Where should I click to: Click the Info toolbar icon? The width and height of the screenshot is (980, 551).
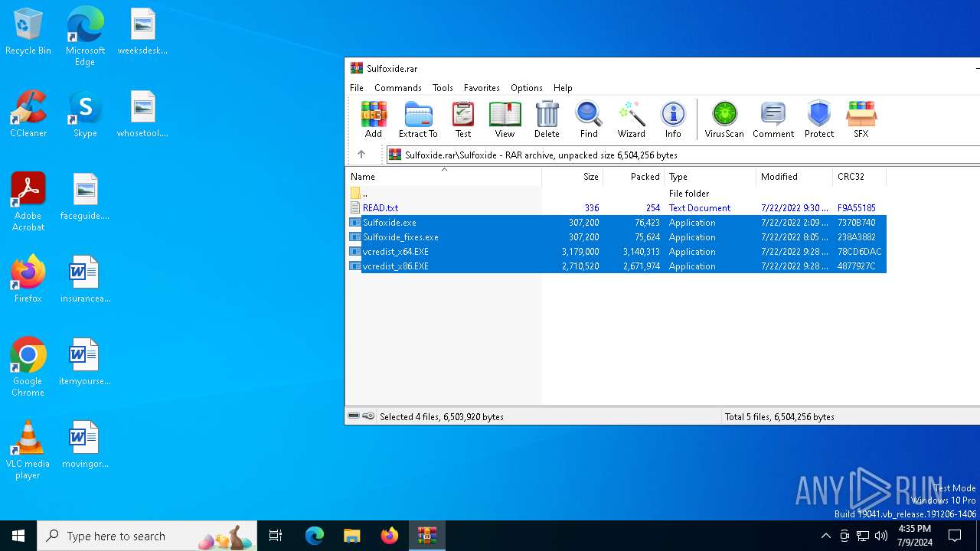point(673,119)
